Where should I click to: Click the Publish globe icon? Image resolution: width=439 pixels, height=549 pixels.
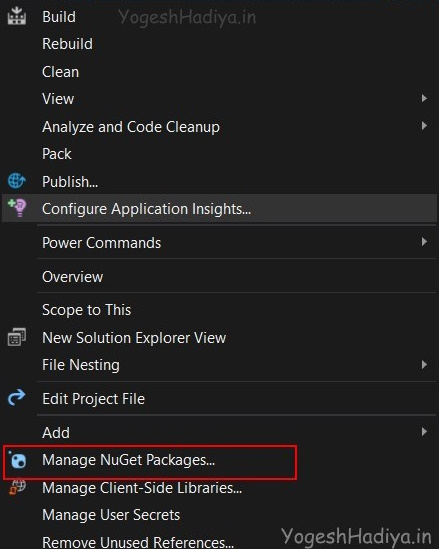pyautogui.click(x=17, y=181)
